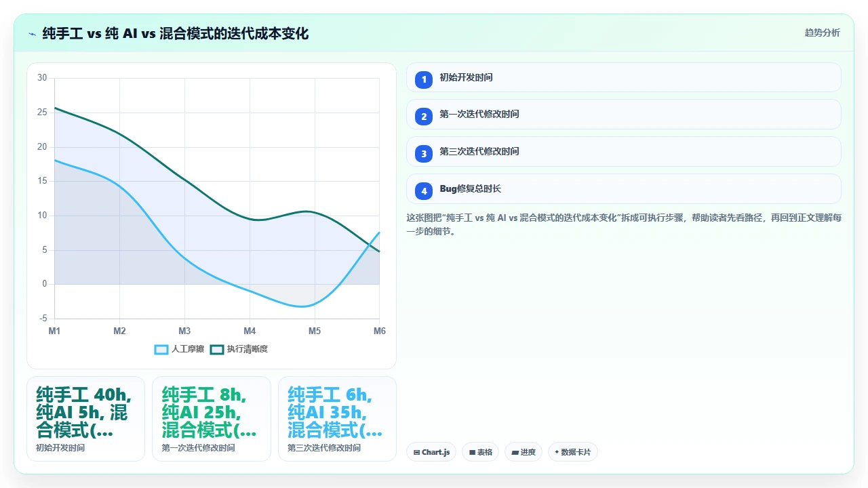Click the 第一次迭代修改时间 card caption
The width and height of the screenshot is (868, 488).
coord(198,448)
